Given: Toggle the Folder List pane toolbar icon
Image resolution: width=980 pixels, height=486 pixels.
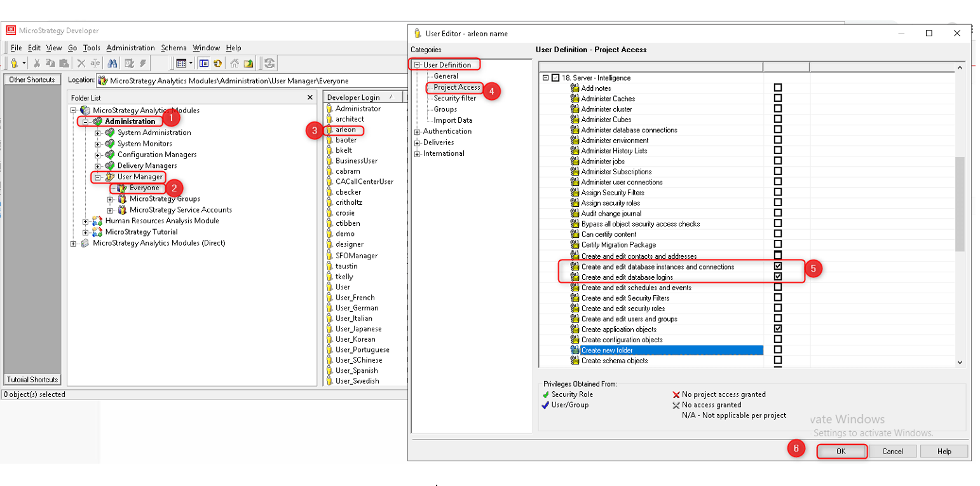Looking at the screenshot, I should tap(203, 63).
